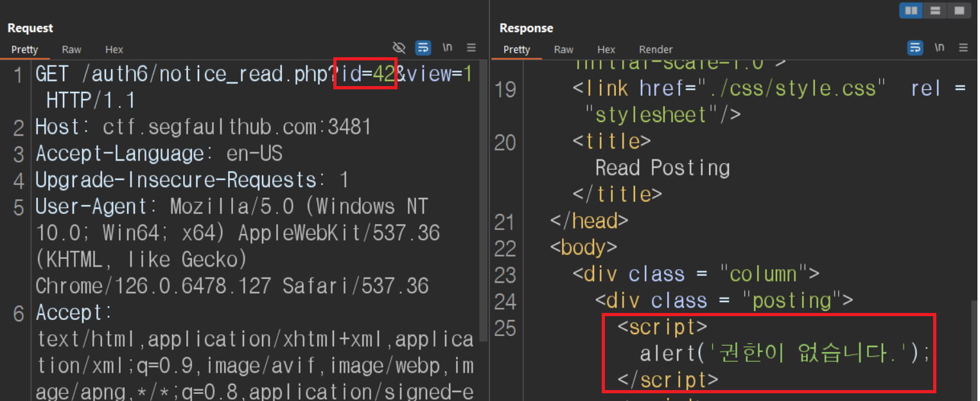Open the Render tab in Response

tap(656, 49)
